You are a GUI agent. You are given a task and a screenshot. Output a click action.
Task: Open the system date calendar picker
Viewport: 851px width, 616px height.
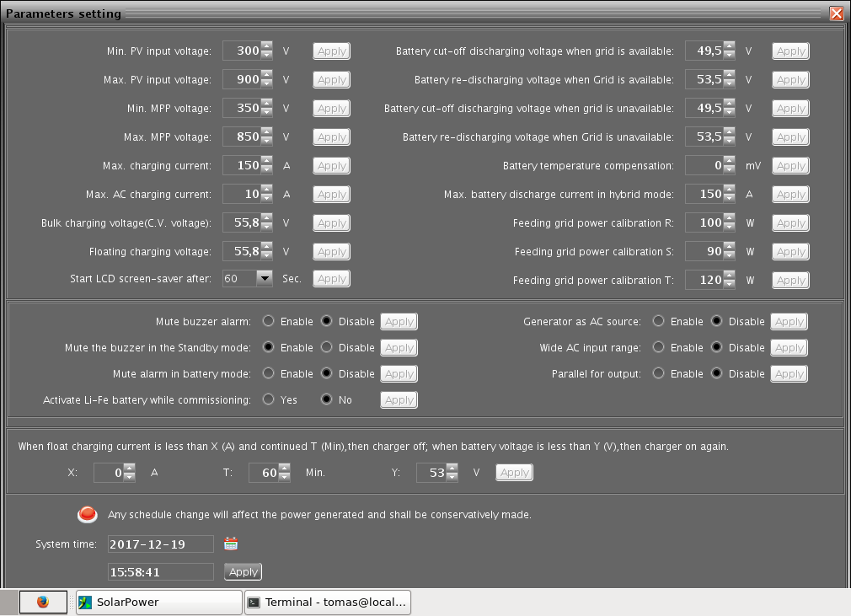point(231,544)
